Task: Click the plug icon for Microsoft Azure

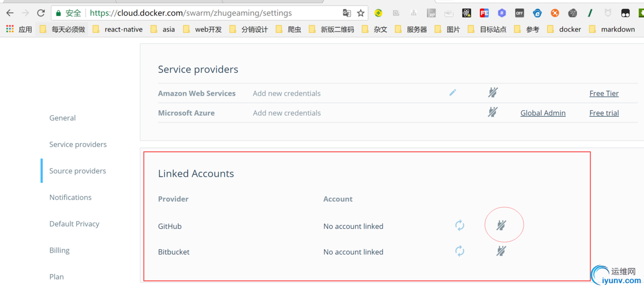Action: pyautogui.click(x=493, y=112)
